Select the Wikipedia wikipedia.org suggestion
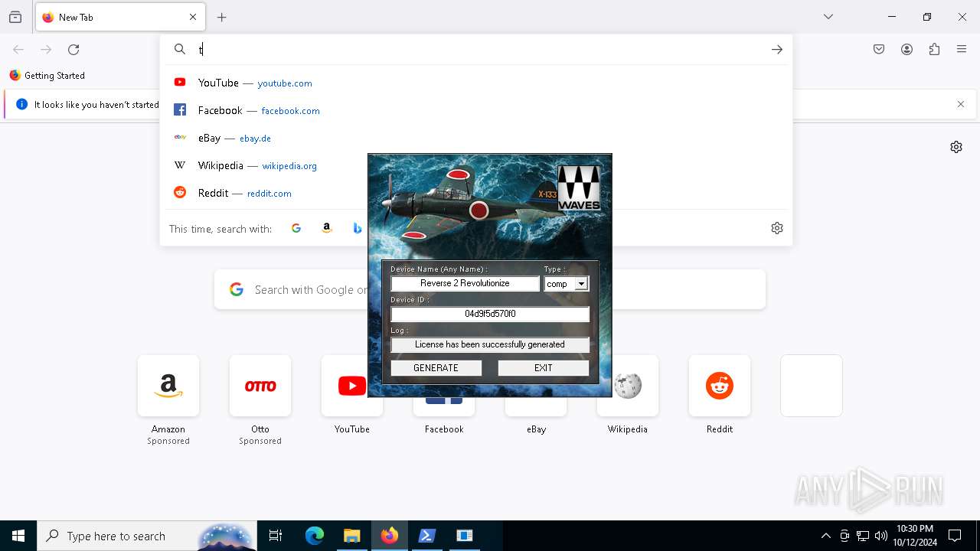Screen dimensions: 980x551 475,165
